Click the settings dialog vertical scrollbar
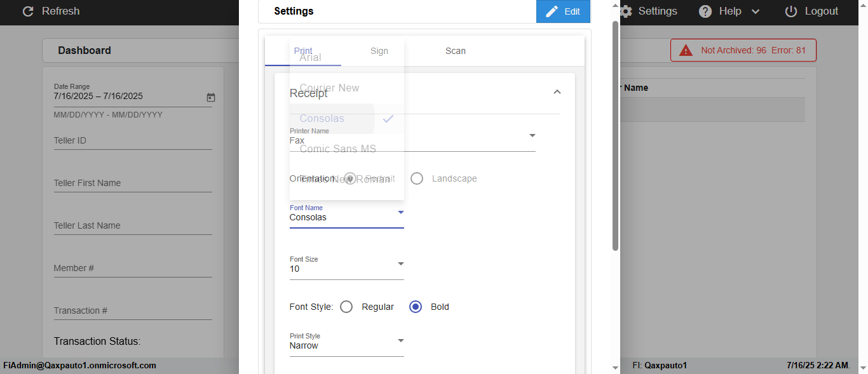This screenshot has height=374, width=868. point(615,133)
